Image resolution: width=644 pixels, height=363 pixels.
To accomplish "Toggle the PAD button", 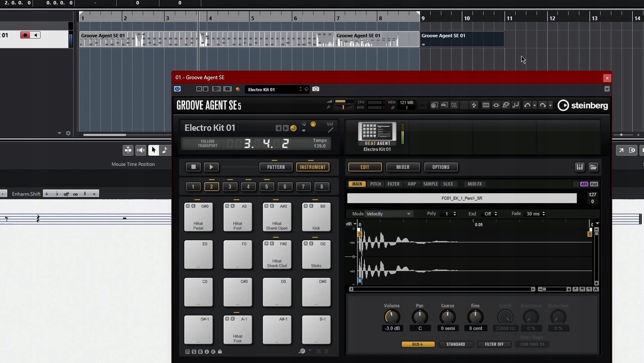I will pos(594,184).
